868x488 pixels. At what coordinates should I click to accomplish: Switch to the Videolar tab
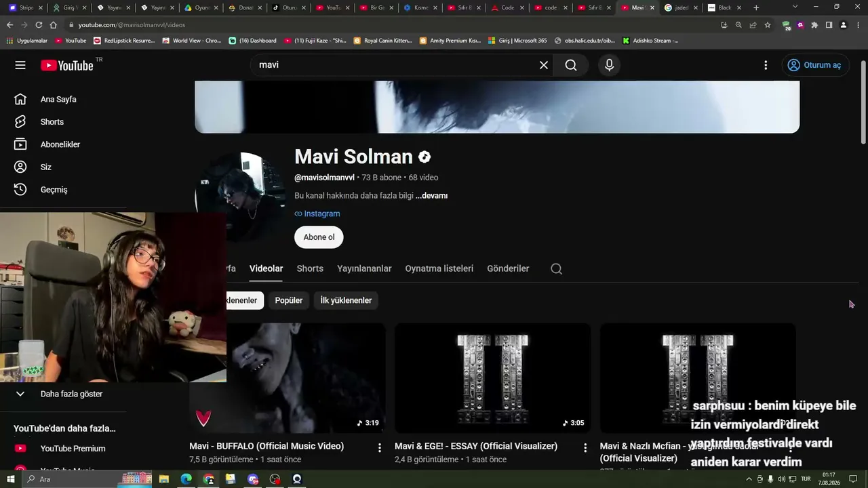click(x=266, y=268)
